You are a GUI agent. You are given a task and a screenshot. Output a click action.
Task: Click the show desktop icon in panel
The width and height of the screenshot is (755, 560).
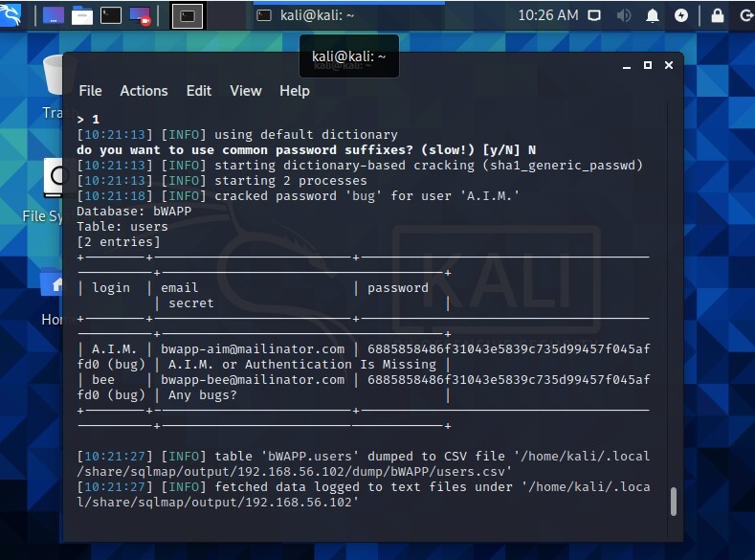(54, 15)
